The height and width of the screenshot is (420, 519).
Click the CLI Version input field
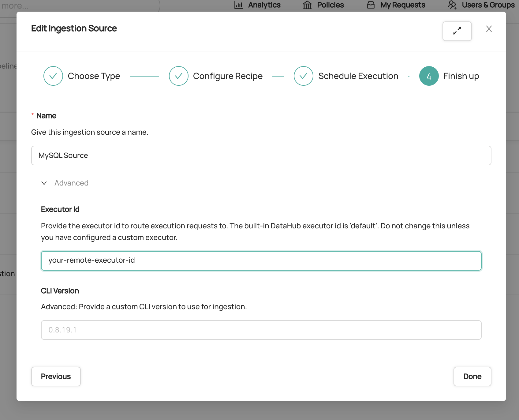pyautogui.click(x=261, y=330)
